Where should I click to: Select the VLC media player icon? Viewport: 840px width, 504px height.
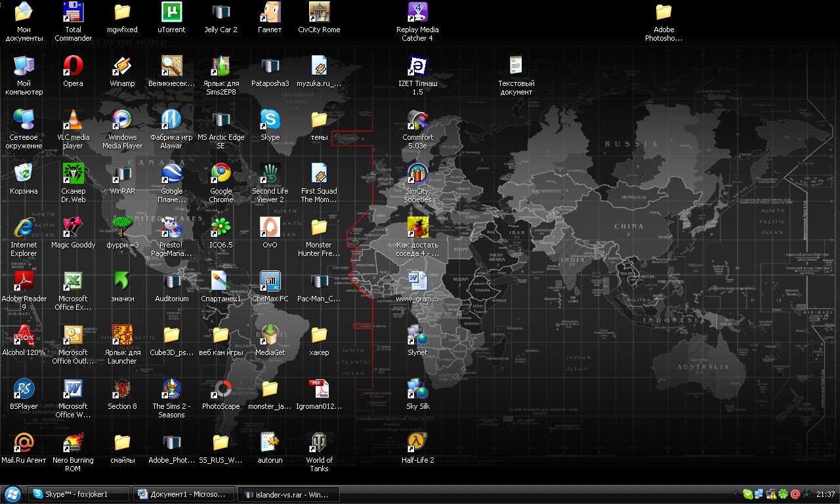(x=73, y=120)
